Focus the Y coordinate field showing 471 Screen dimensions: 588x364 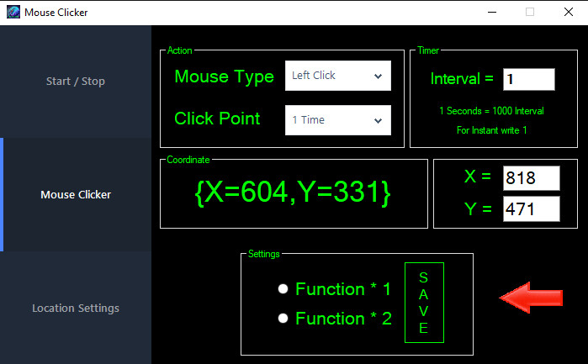click(x=531, y=209)
